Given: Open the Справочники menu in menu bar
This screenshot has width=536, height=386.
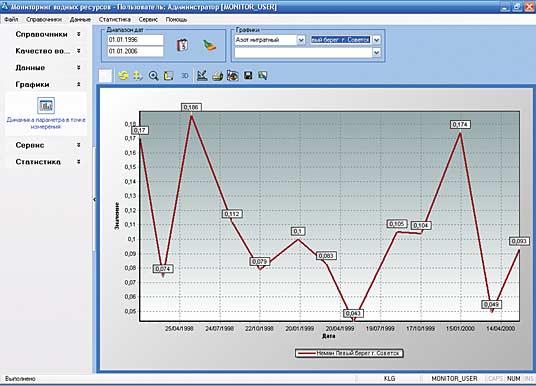Looking at the screenshot, I should click(44, 19).
